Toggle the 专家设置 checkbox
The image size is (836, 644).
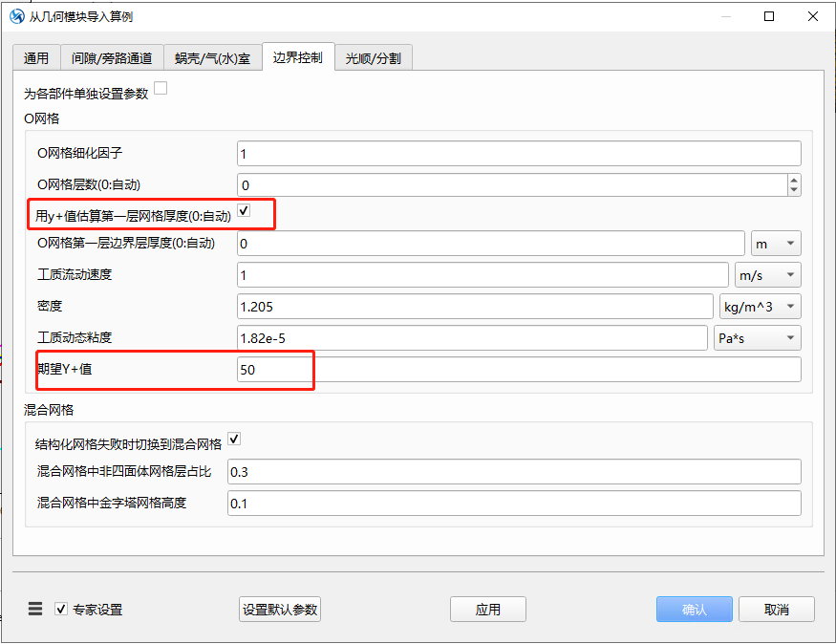coord(60,609)
